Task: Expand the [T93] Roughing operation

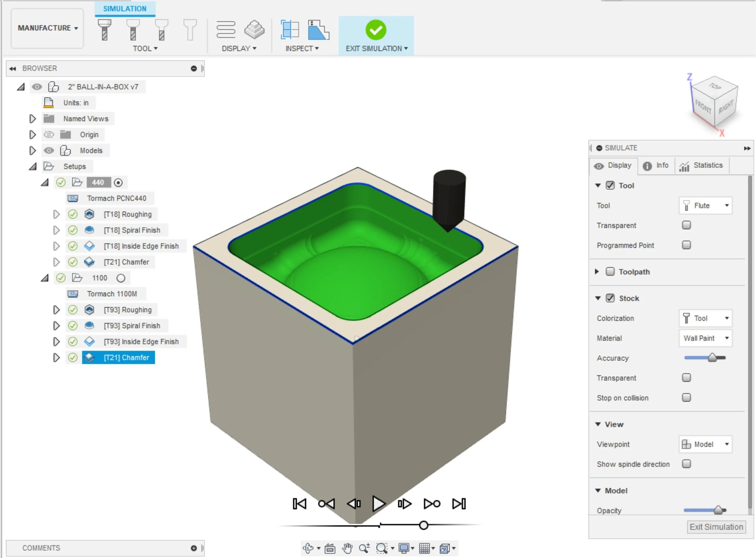Action: 56,310
